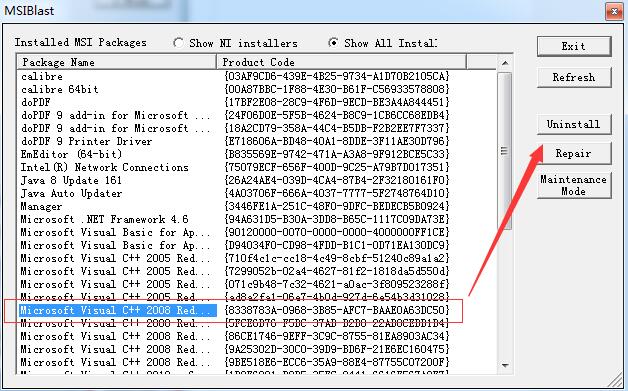Select Visual C++ 2008 row {9A25302D-30C0-39D9-BD6F-21E6EC160475}
The image size is (628, 391).
(256, 349)
